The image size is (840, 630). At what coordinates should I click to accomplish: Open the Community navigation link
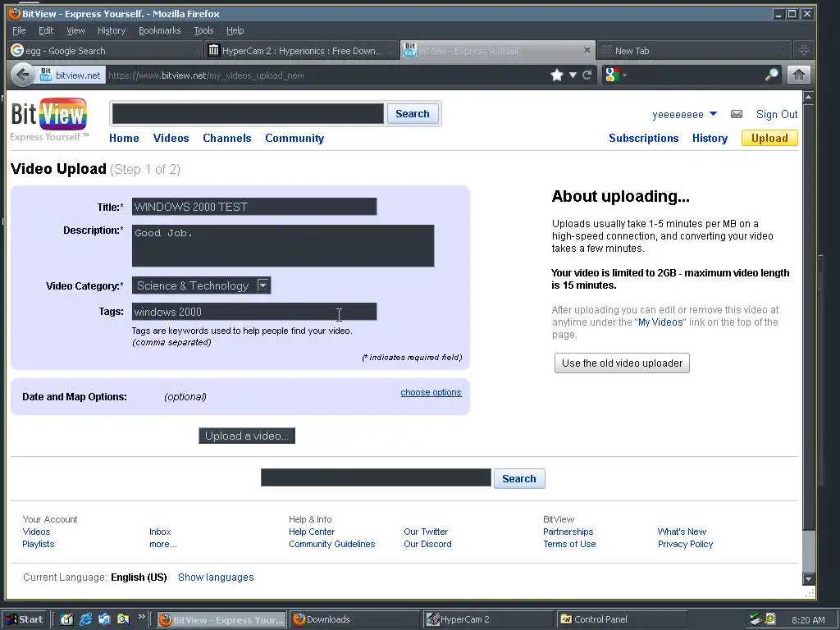[294, 138]
